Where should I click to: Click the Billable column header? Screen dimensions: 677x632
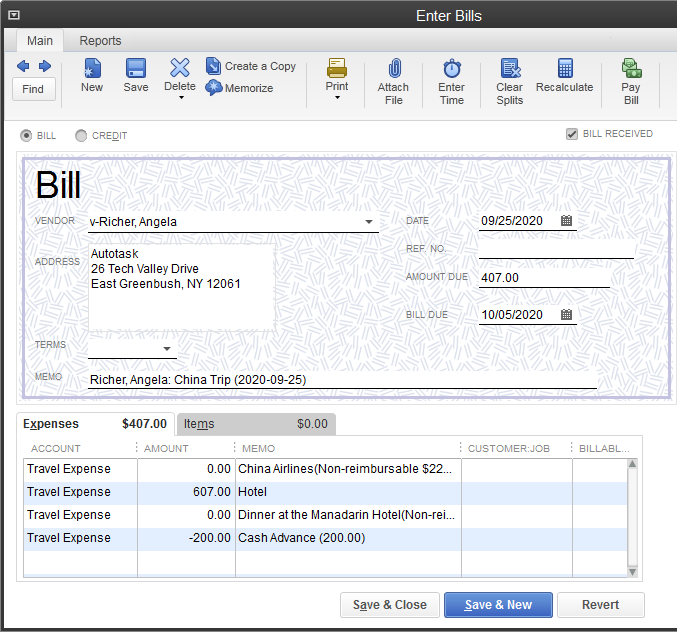[x=604, y=449]
